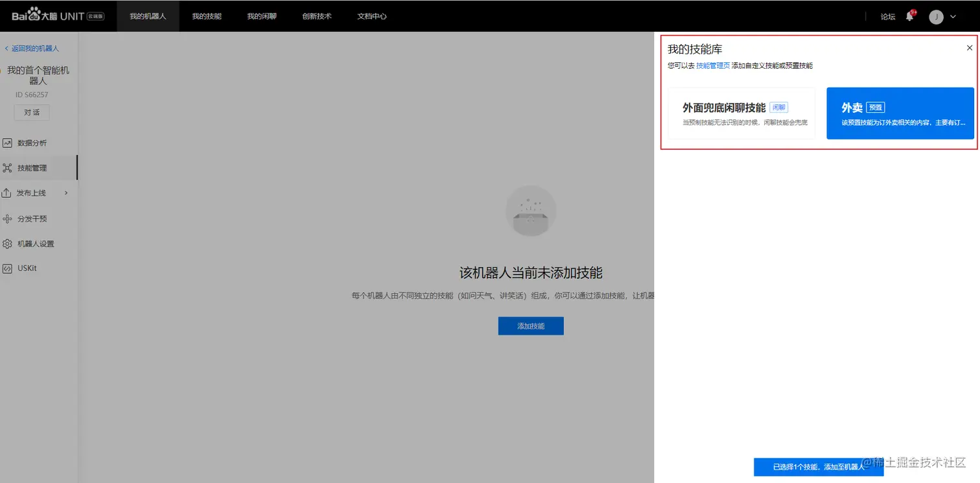Open the 技能管理页 link
Image resolution: width=980 pixels, height=483 pixels.
pos(713,65)
